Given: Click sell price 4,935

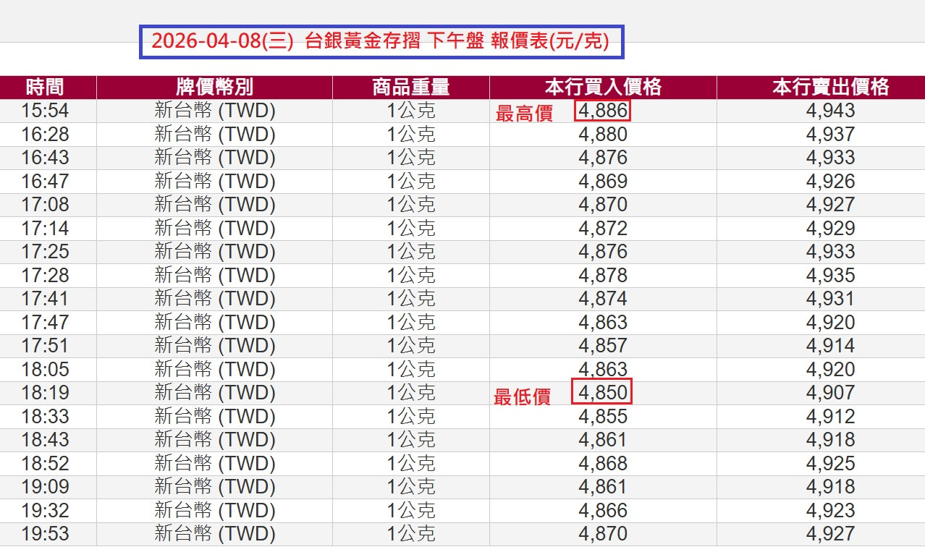Looking at the screenshot, I should 831,276.
